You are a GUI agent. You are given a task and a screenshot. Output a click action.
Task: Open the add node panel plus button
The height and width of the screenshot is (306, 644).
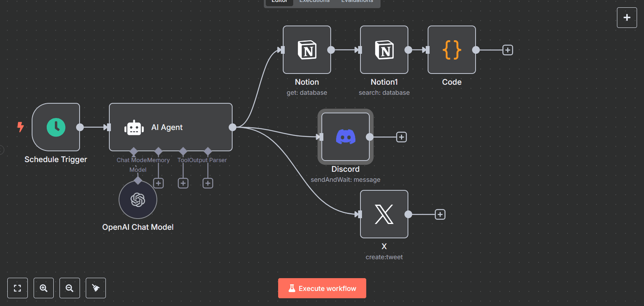[x=627, y=17]
